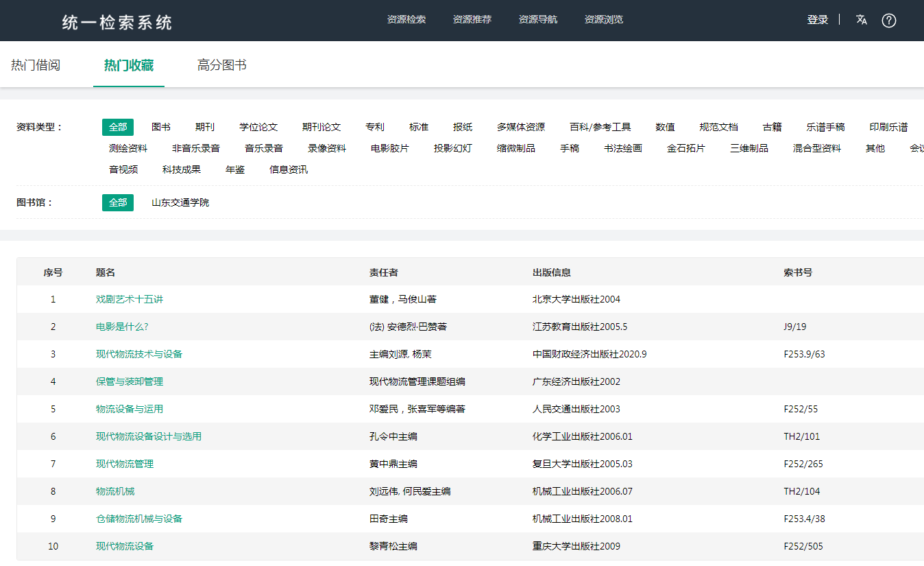Open the help question mark icon
Image resolution: width=924 pixels, height=566 pixels.
click(889, 21)
